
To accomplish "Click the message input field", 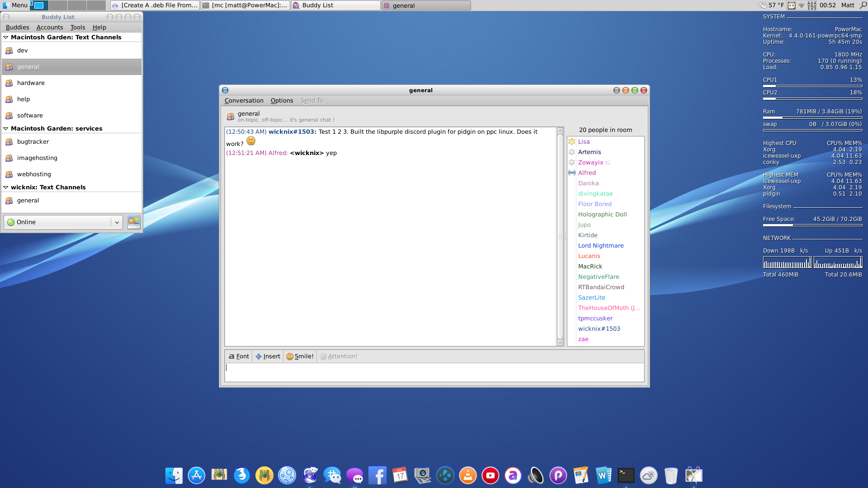I will point(434,372).
